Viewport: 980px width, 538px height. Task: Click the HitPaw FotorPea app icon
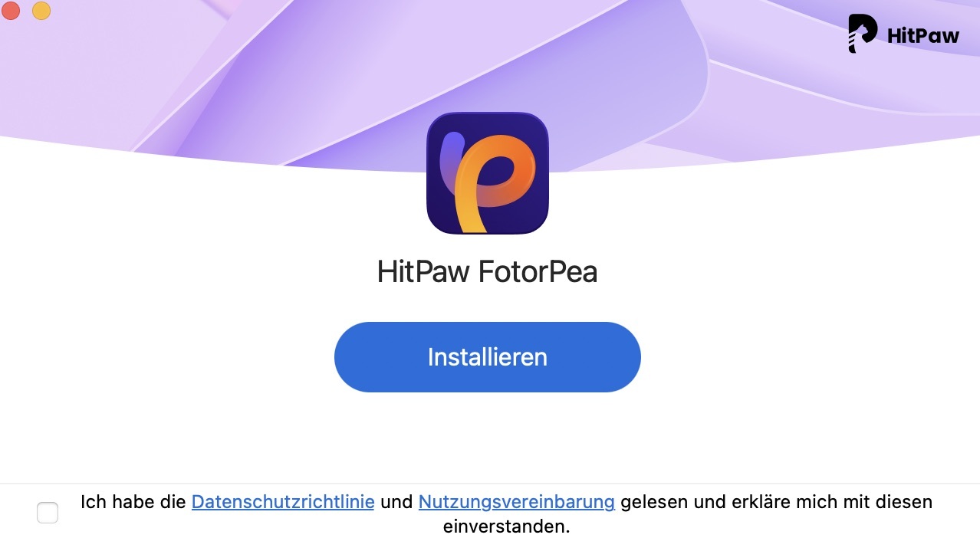point(487,173)
